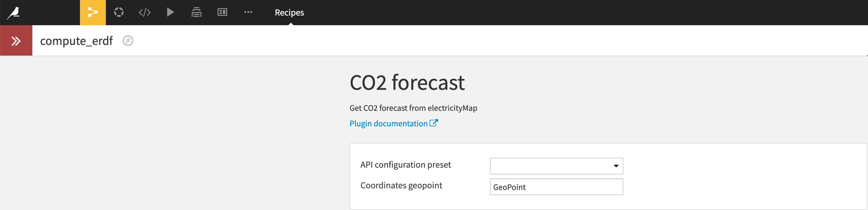Screen dimensions: 868x210
Task: Open the code notebooks icon
Action: point(145,13)
